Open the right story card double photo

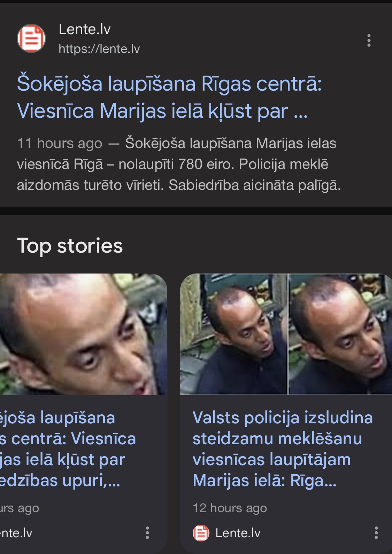click(x=286, y=334)
